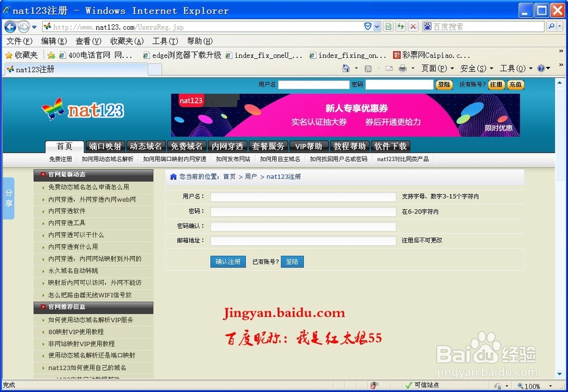Select the nat123注册 browser tab
Screen dimensions: 568x392
(x=76, y=69)
